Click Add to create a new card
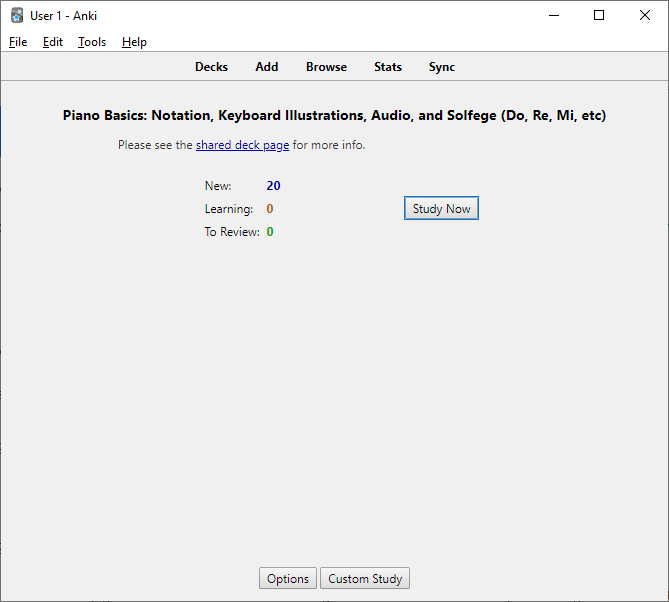The width and height of the screenshot is (669, 602). pyautogui.click(x=267, y=67)
